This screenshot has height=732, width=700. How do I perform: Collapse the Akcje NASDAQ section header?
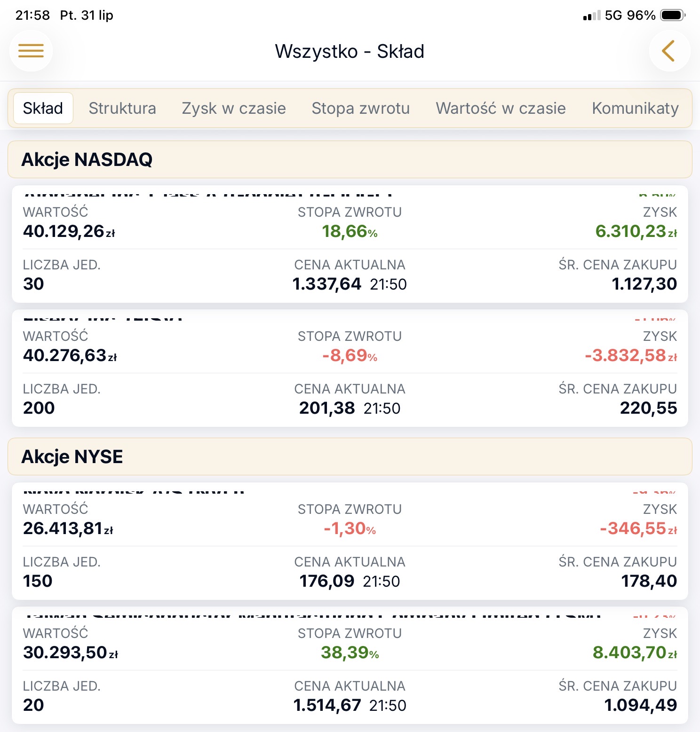(350, 159)
